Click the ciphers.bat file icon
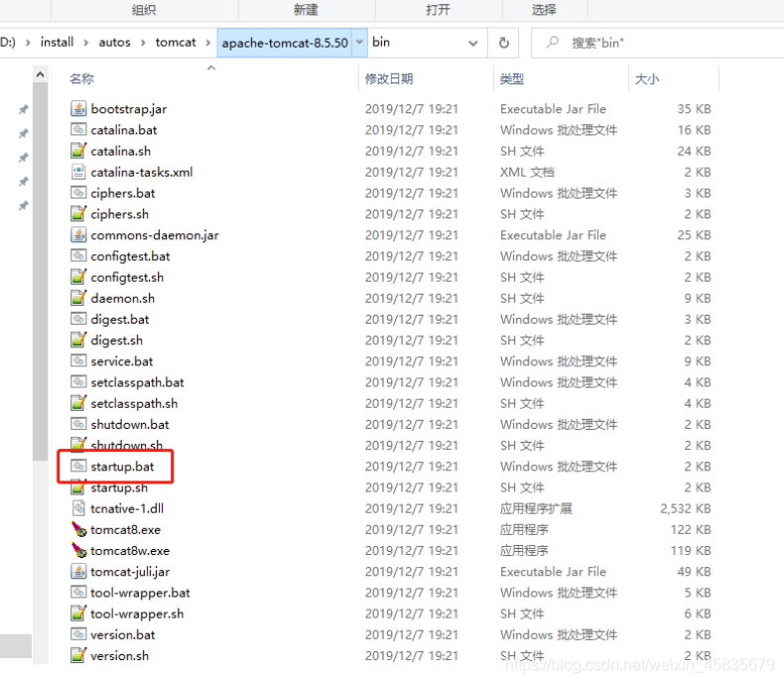 pyautogui.click(x=78, y=193)
